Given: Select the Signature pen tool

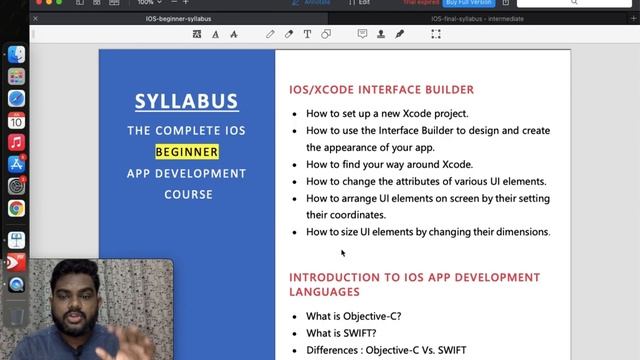Looking at the screenshot, I should (x=400, y=34).
